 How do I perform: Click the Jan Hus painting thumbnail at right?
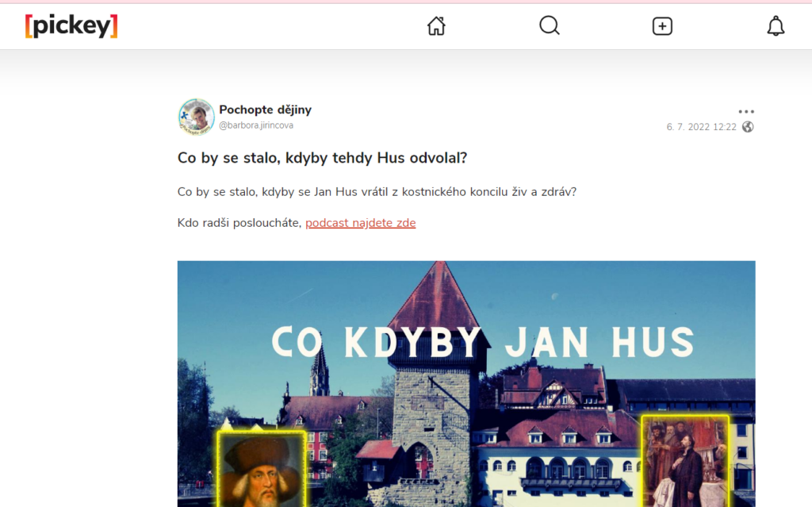(685, 462)
